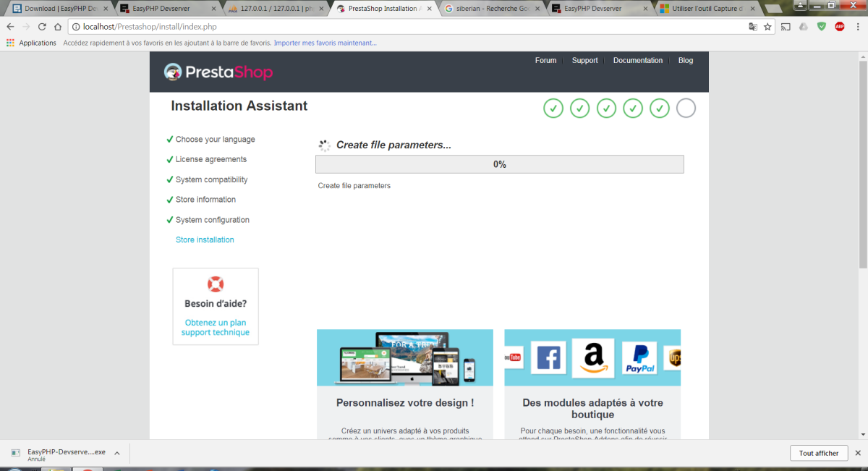Image resolution: width=868 pixels, height=471 pixels.
Task: Click Importer mes favoris maintenant link
Action: tap(325, 43)
